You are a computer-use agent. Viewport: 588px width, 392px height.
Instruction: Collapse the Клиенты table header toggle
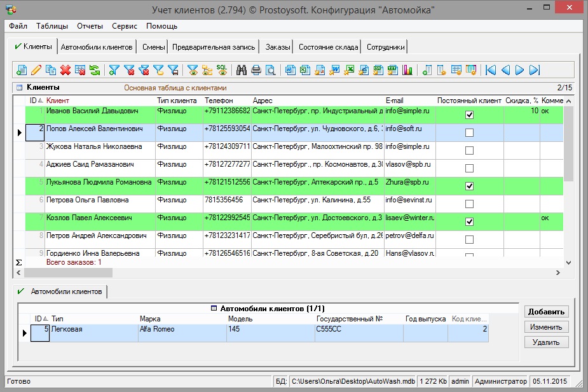click(19, 88)
